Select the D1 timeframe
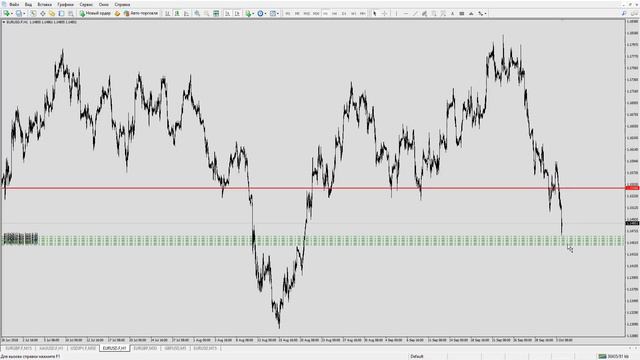 (x=344, y=13)
